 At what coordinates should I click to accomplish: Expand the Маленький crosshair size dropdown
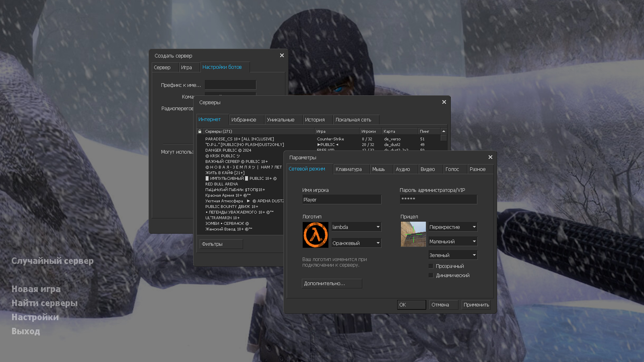click(x=452, y=242)
